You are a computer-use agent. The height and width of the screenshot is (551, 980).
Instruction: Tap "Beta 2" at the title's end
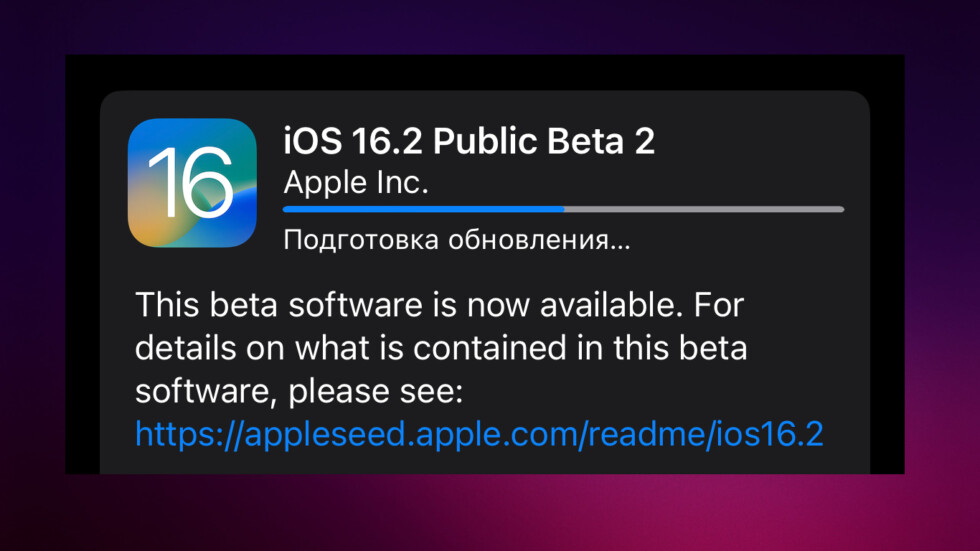[x=608, y=141]
